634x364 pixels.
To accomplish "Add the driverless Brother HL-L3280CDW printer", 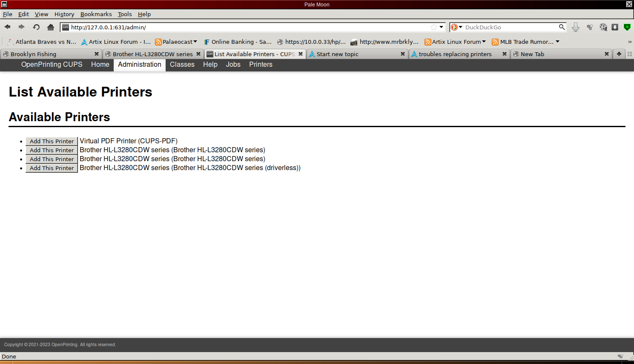I will point(52,168).
